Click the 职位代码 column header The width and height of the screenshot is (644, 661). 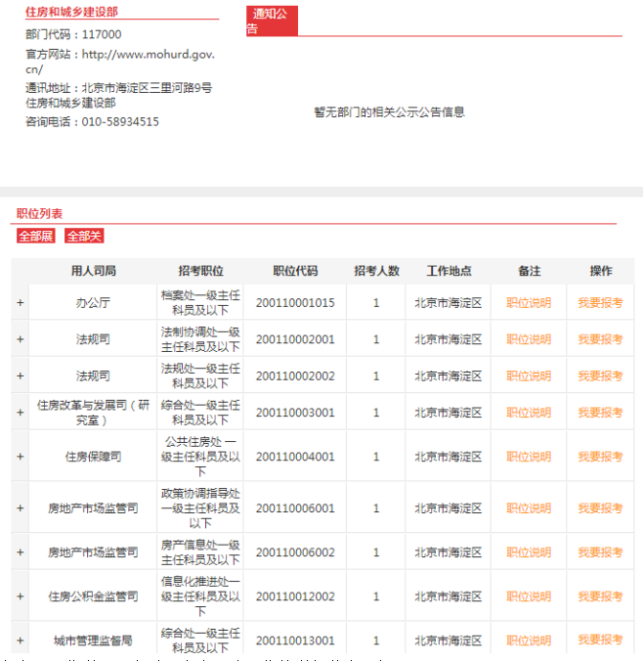295,271
